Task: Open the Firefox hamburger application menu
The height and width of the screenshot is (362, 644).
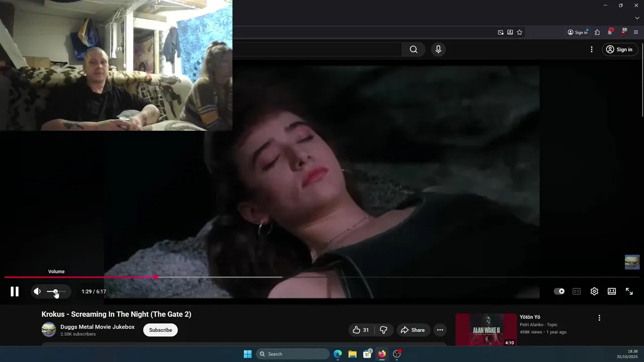Action: click(x=636, y=32)
